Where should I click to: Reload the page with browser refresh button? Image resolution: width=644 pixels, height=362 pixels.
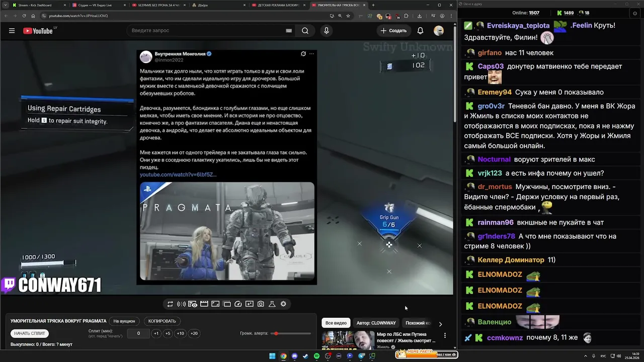click(x=24, y=16)
